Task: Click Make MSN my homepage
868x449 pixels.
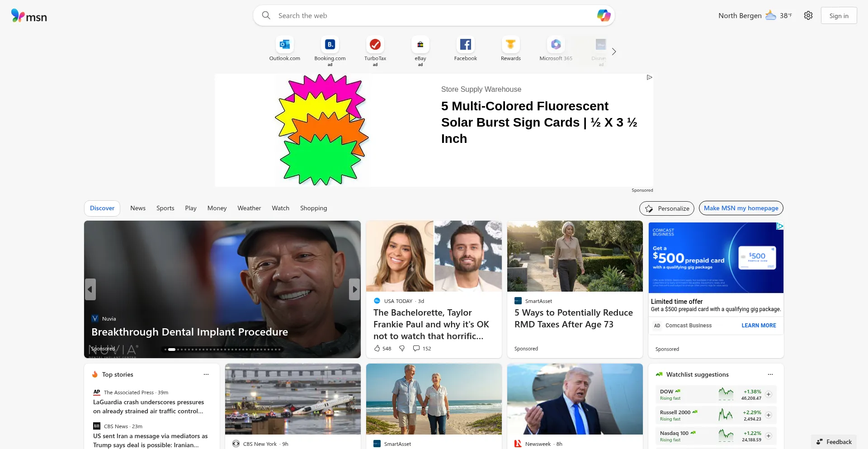Action: point(741,208)
